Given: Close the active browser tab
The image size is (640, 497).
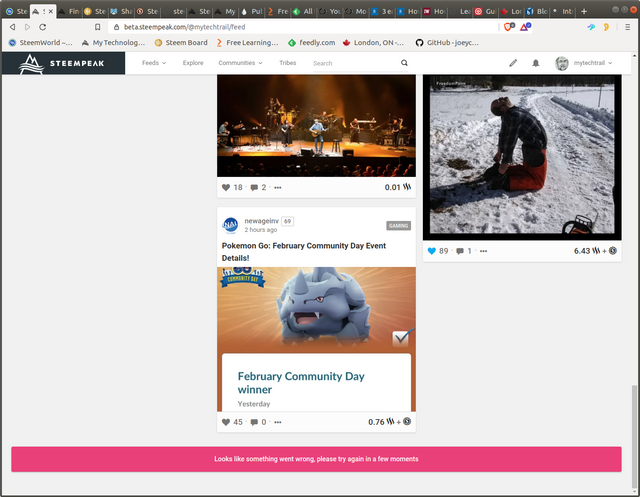Looking at the screenshot, I should [51, 11].
